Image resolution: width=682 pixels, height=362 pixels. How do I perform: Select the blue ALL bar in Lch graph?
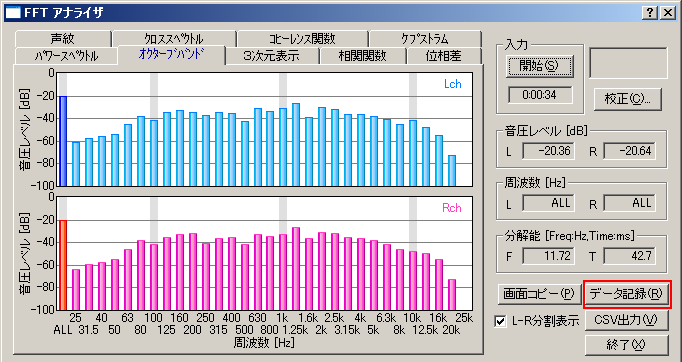tap(63, 141)
